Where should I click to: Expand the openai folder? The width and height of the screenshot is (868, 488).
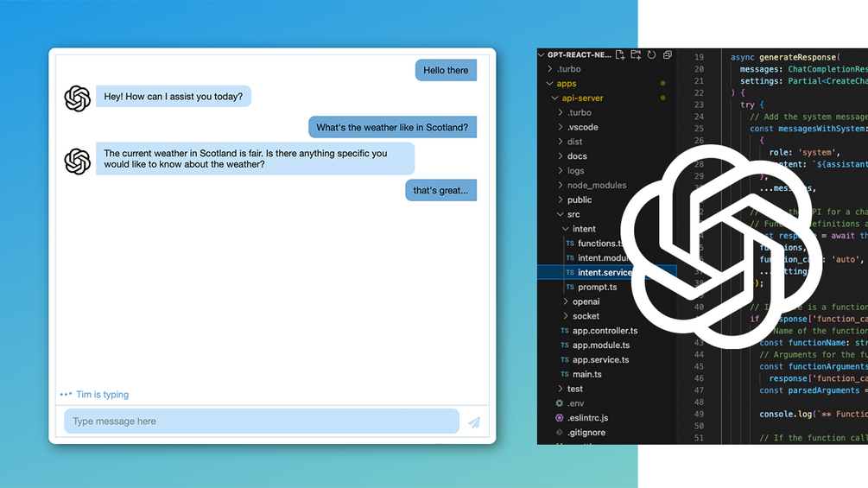click(565, 301)
